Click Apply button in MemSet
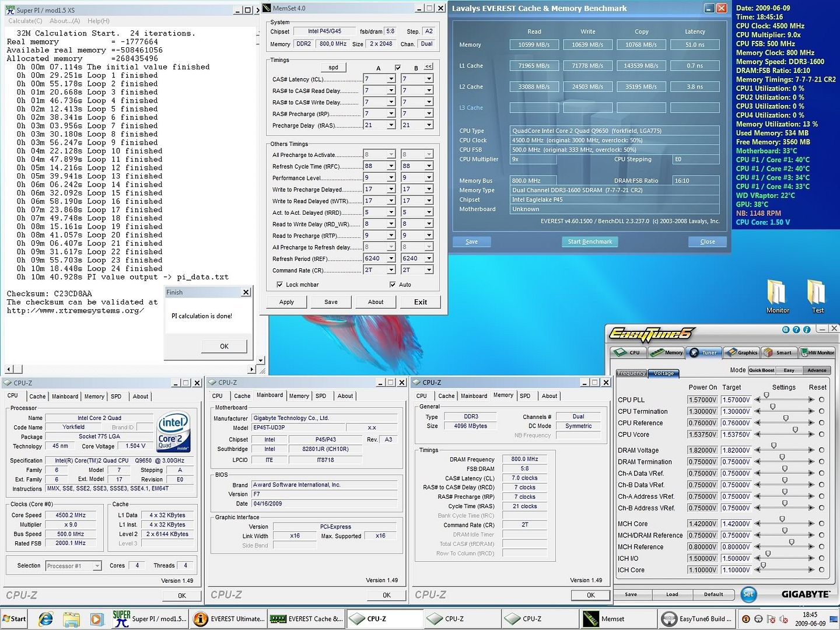 286,302
